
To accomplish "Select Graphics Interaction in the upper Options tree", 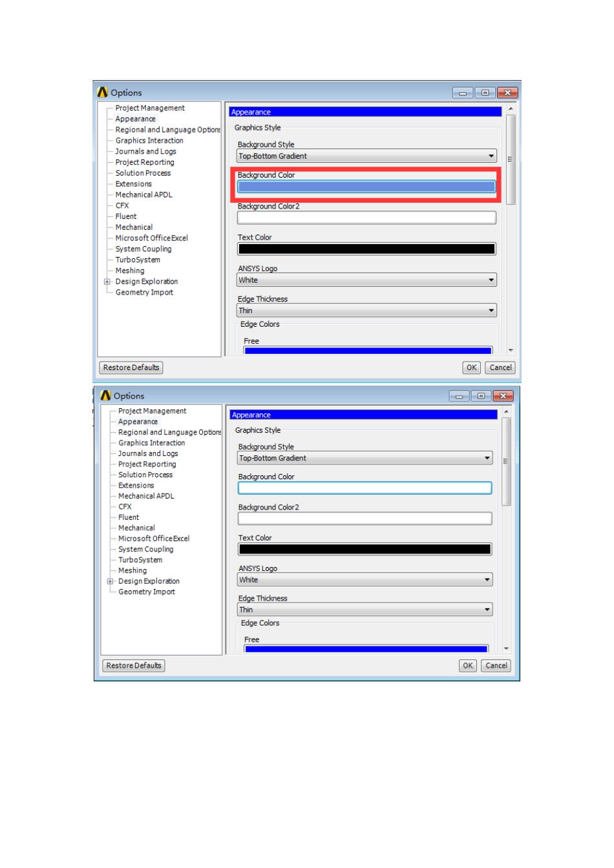I will (149, 140).
